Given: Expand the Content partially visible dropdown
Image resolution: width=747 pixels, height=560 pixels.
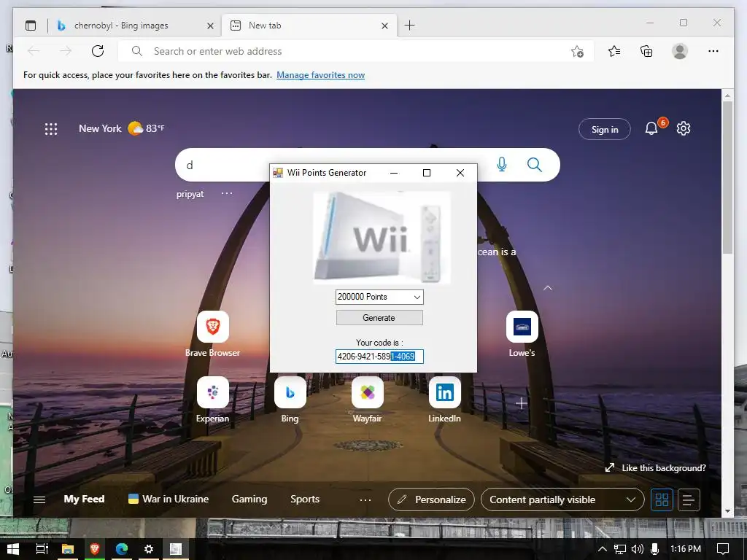Looking at the screenshot, I should tap(562, 499).
